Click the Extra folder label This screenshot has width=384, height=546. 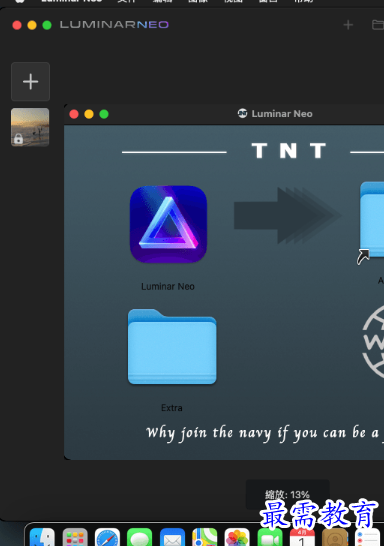point(172,408)
